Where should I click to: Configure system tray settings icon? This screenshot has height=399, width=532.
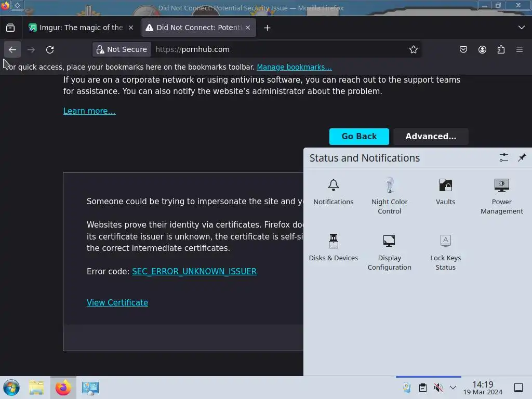point(504,157)
